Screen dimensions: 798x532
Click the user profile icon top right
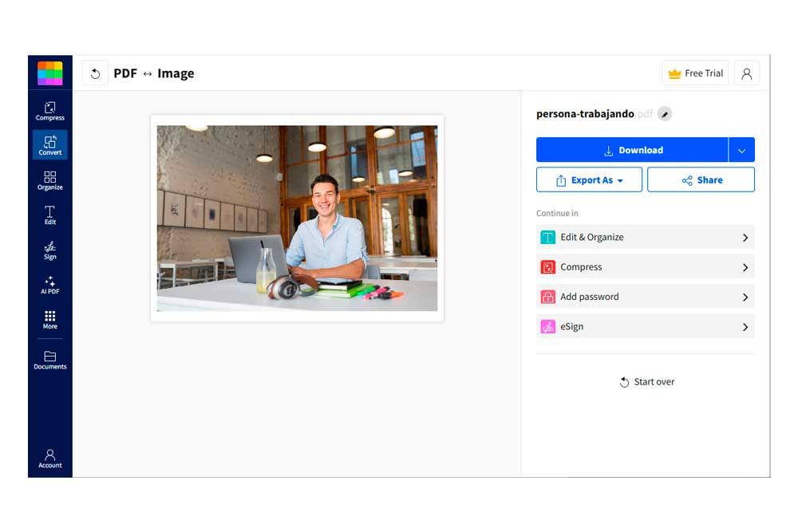point(746,73)
